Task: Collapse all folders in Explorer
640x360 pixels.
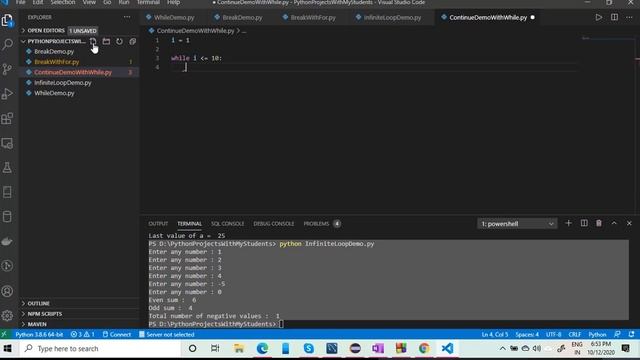Action: (x=132, y=41)
